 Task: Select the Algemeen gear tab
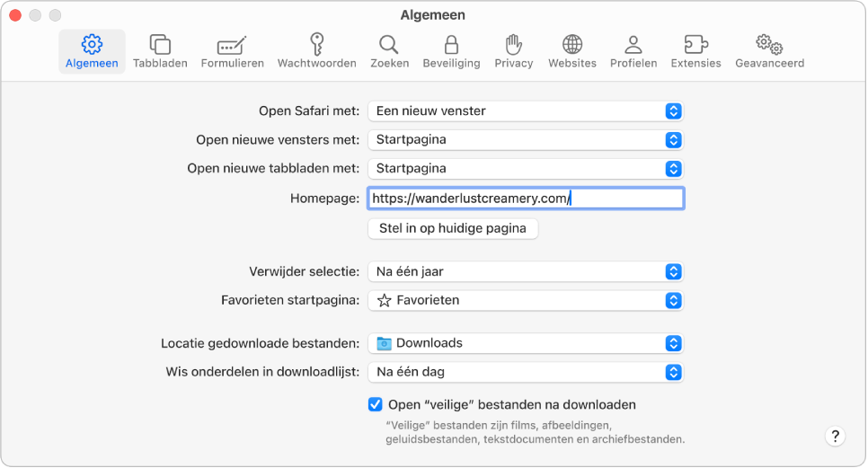pos(92,51)
